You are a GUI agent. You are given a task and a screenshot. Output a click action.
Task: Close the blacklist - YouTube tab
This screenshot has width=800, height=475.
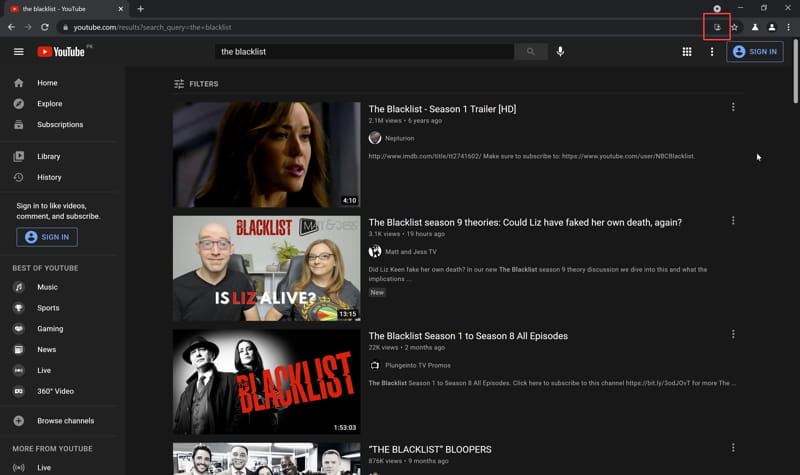click(x=120, y=9)
